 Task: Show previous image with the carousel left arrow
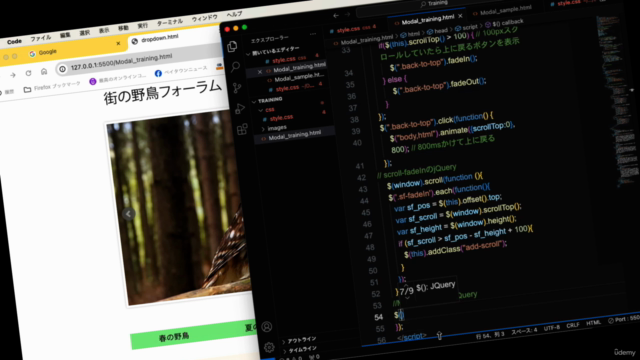click(x=128, y=214)
